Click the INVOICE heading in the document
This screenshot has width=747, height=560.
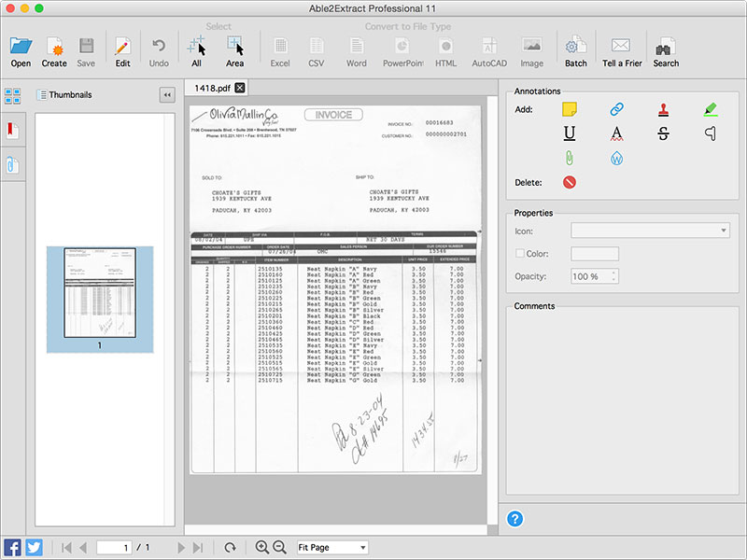(333, 115)
